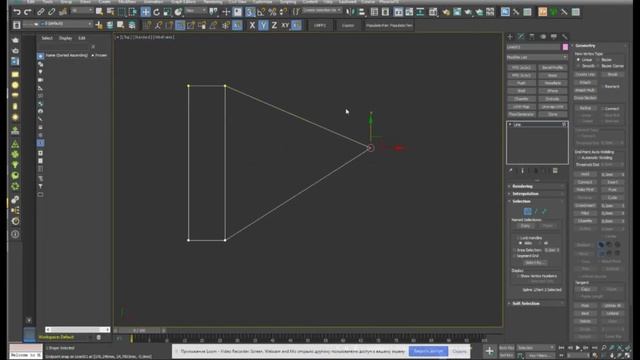The image size is (640, 360).
Task: Click the Redo arrow icon
Action: (x=28, y=12)
